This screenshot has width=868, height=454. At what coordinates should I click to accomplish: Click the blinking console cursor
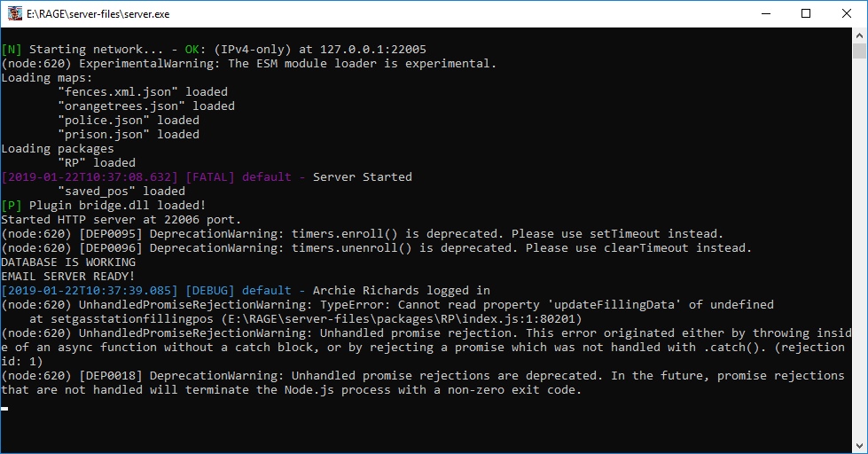coord(5,409)
